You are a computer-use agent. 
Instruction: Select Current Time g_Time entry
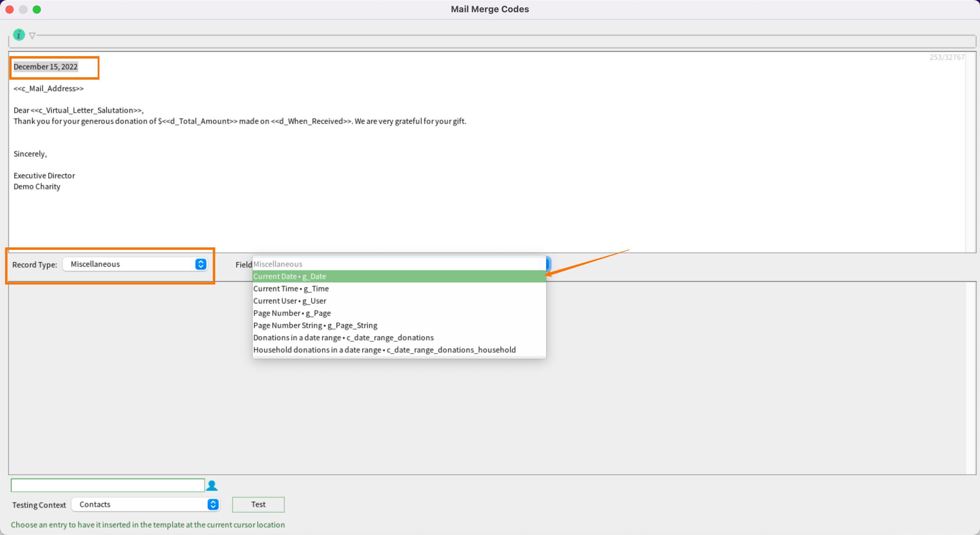coord(399,289)
